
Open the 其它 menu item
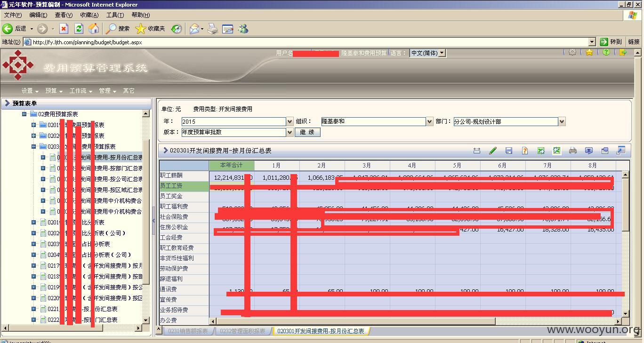coord(129,91)
